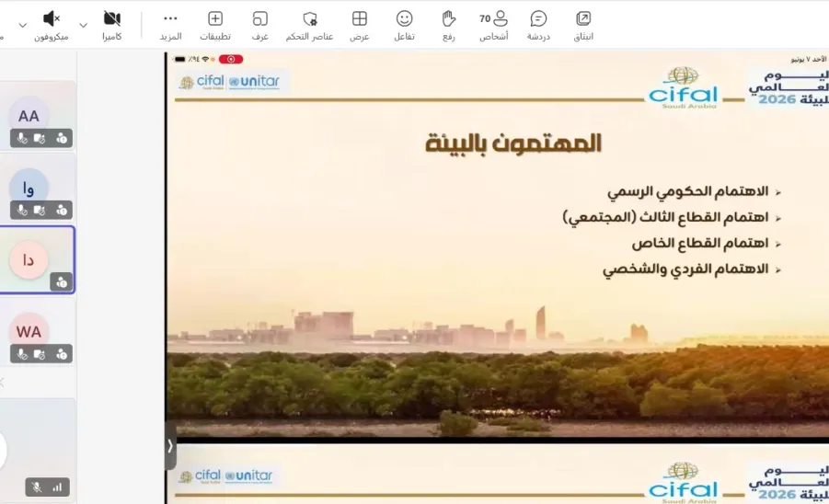The height and width of the screenshot is (504, 829).
Task: Click وا's muted microphone icon
Action: (x=22, y=211)
